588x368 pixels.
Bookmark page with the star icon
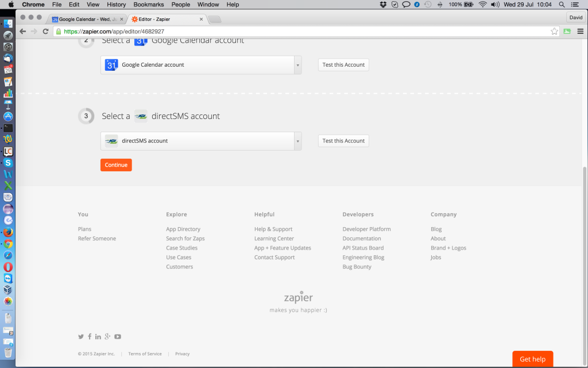click(x=554, y=32)
